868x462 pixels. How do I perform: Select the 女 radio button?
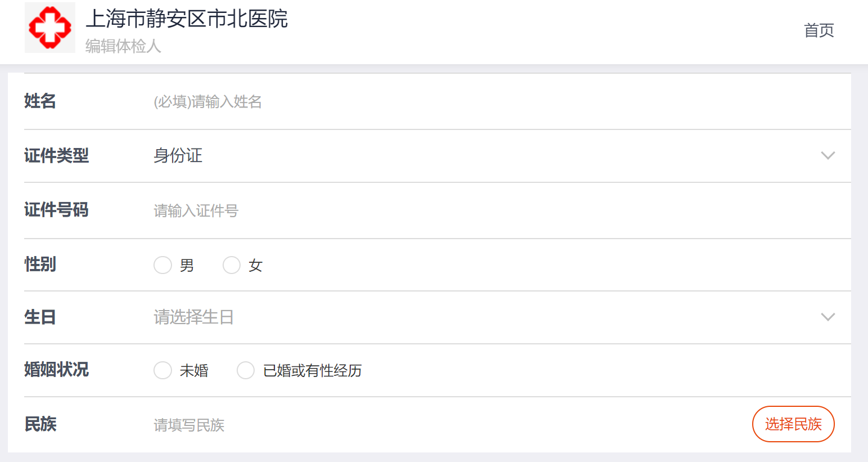point(232,265)
